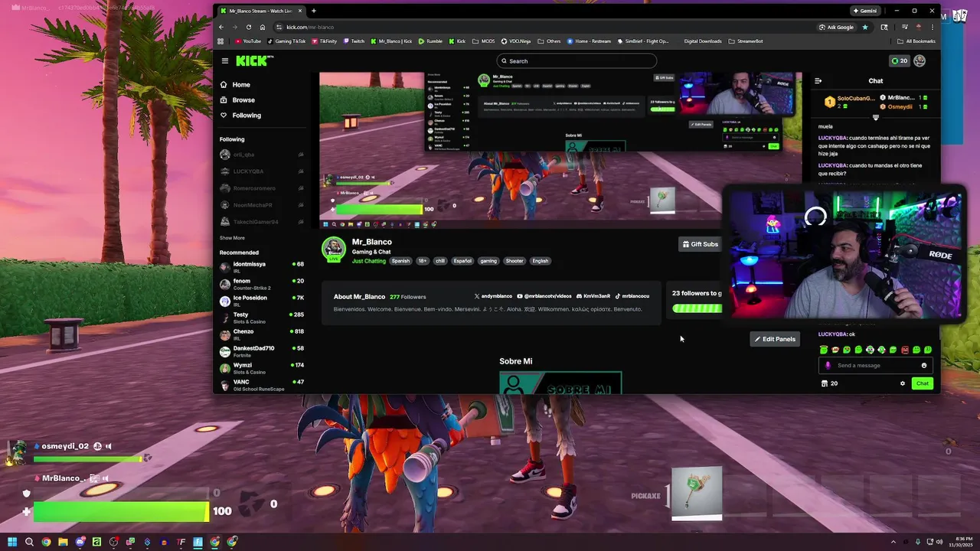Open followed channel LUCKYQBA
Image resolution: width=980 pixels, height=551 pixels.
(261, 171)
